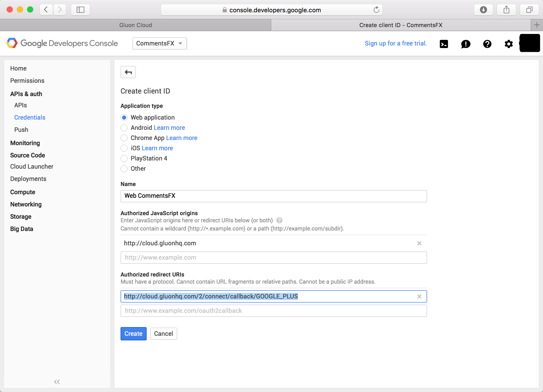Click the JavaScript origins help icon
543x392 pixels.
pos(279,220)
